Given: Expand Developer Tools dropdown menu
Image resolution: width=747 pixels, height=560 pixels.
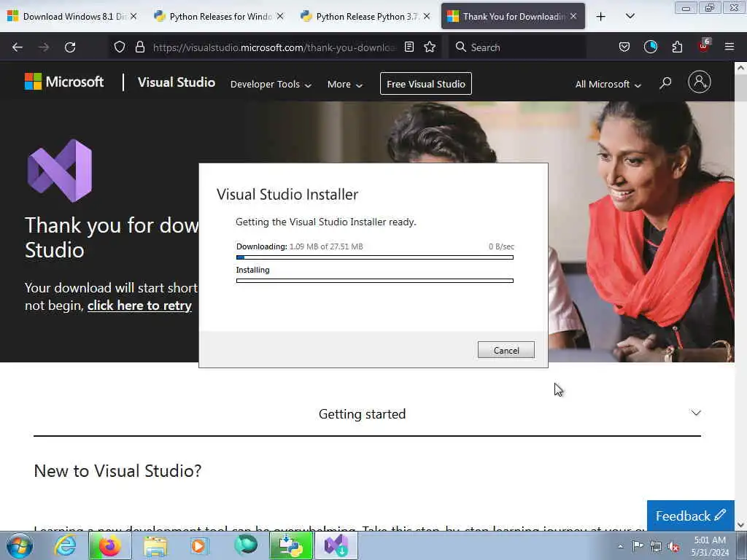Looking at the screenshot, I should (271, 85).
